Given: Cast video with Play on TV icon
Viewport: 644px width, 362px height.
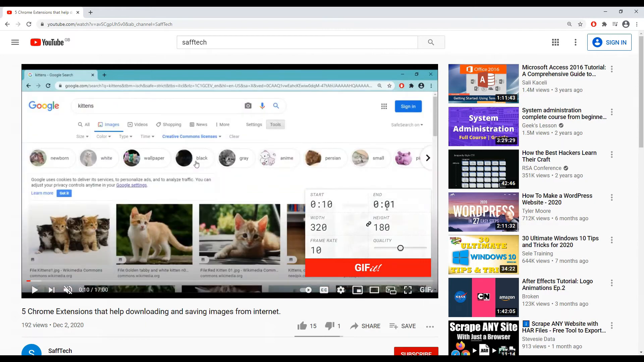Looking at the screenshot, I should [x=391, y=290].
